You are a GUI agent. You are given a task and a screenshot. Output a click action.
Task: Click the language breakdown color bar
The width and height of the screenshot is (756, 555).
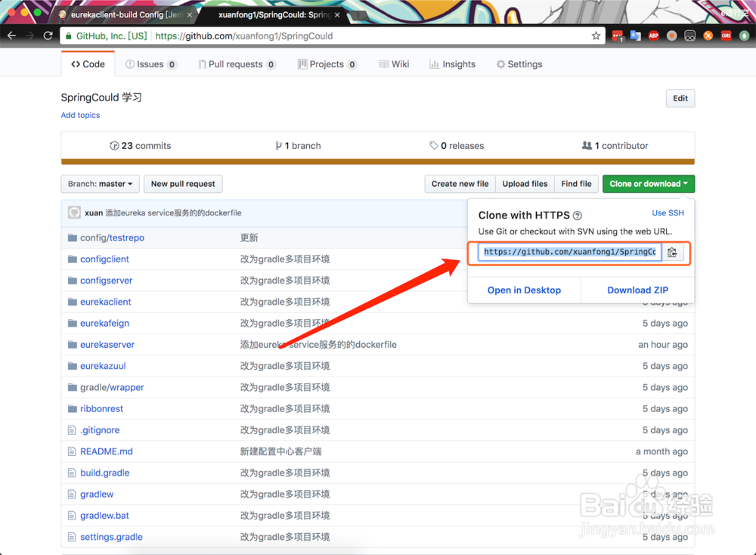(x=378, y=162)
